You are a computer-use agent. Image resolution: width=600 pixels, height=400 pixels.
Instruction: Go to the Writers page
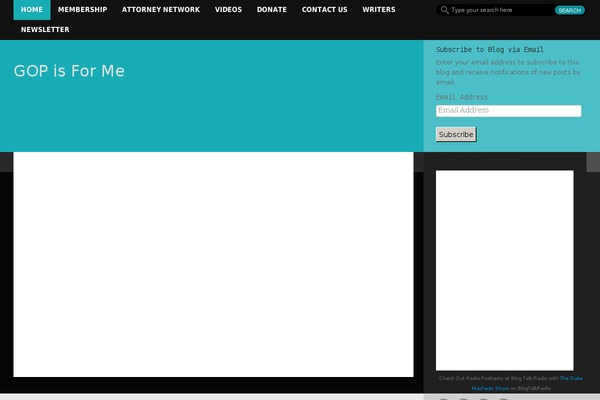tap(379, 10)
